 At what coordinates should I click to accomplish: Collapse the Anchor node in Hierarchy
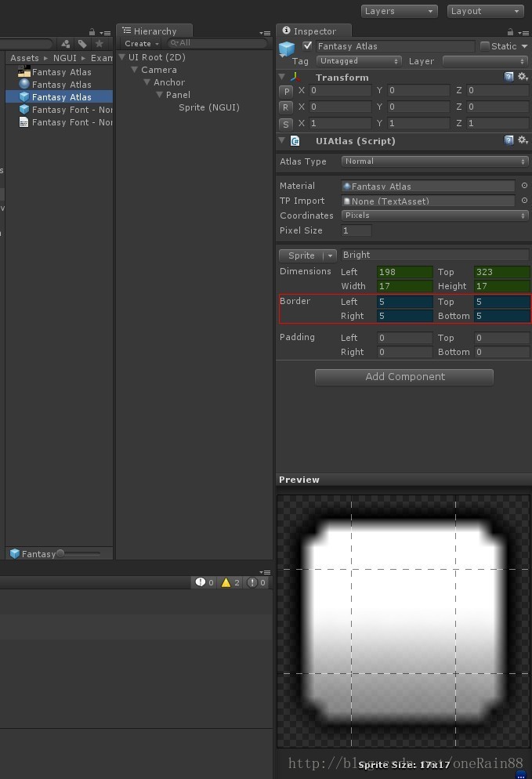[147, 82]
